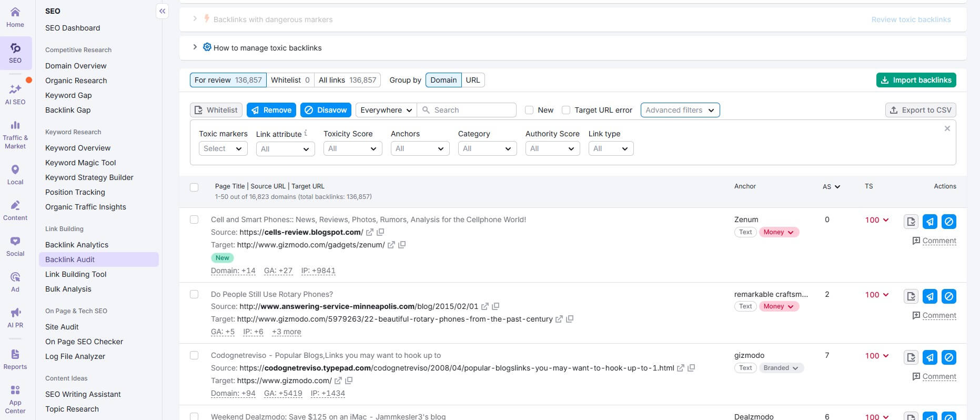Select all rows header checkbox
This screenshot has height=420, width=980.
pyautogui.click(x=194, y=187)
